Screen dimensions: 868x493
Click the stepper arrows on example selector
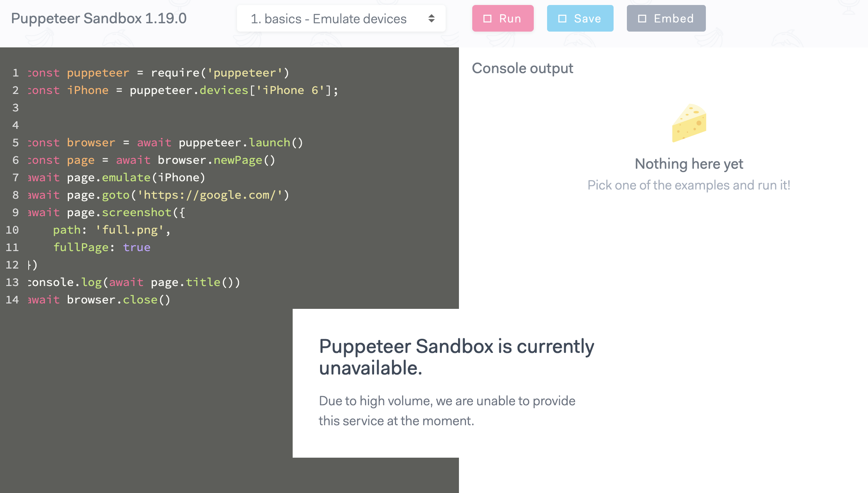pos(432,18)
